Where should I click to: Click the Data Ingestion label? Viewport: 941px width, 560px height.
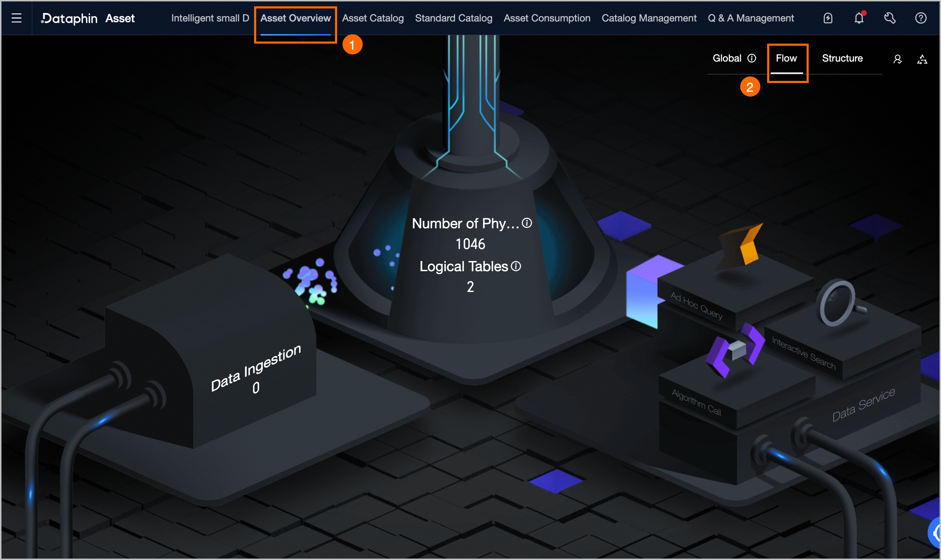coord(256,368)
